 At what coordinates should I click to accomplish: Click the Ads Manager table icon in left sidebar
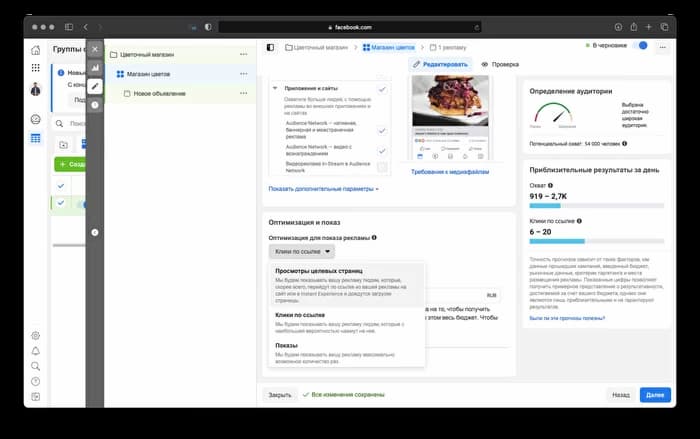(x=35, y=138)
